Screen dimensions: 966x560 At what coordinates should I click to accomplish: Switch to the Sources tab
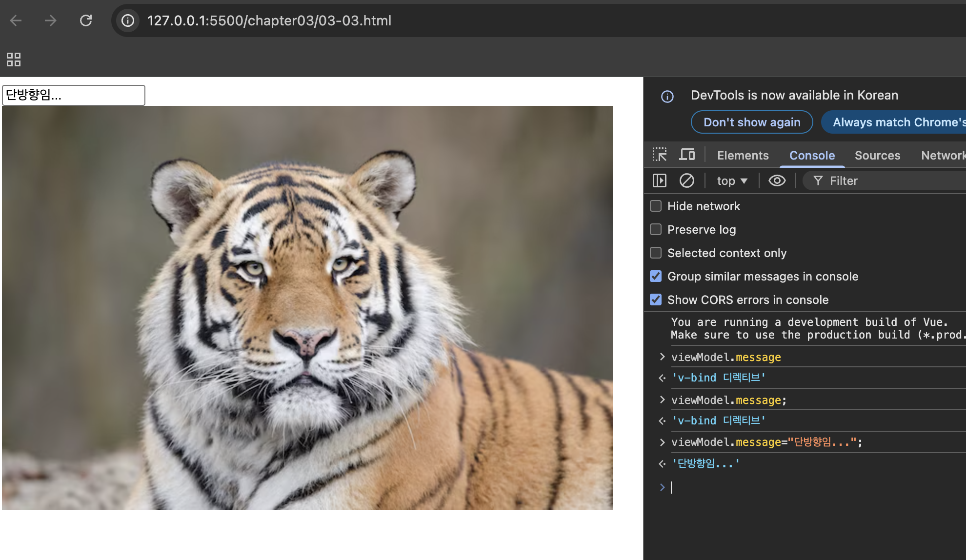tap(877, 155)
